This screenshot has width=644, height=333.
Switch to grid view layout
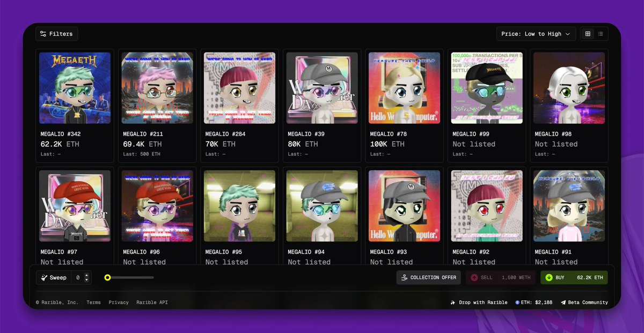click(588, 34)
